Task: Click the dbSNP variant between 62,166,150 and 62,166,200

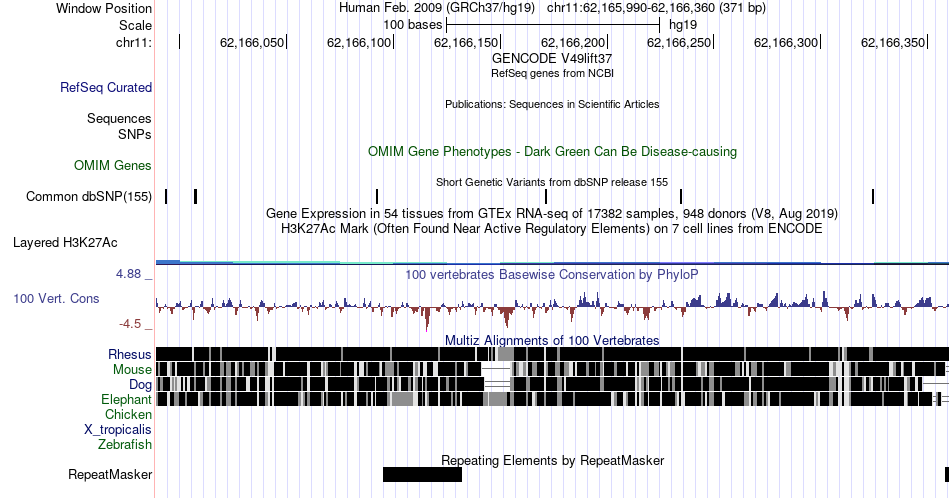Action: click(546, 196)
